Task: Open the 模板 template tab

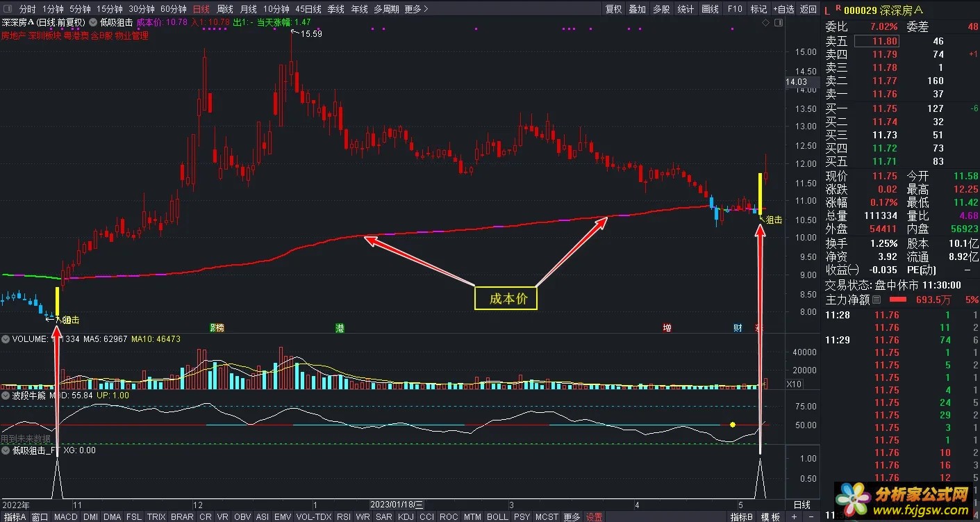Action: [770, 516]
